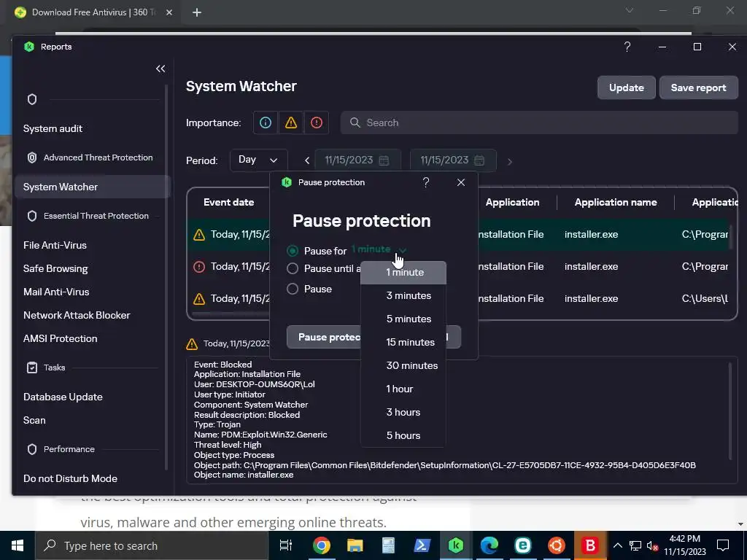The height and width of the screenshot is (560, 747).
Task: Click the start date field 11/15/2023
Action: 357,160
